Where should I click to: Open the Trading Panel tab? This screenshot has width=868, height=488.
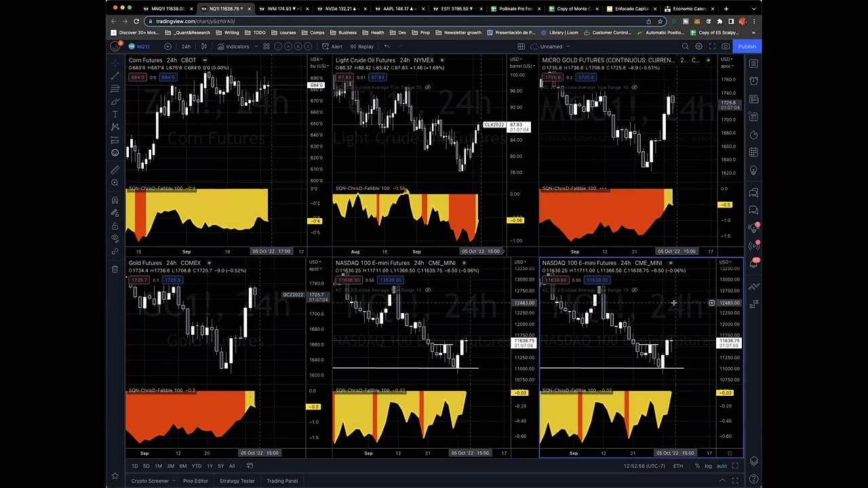coord(282,481)
